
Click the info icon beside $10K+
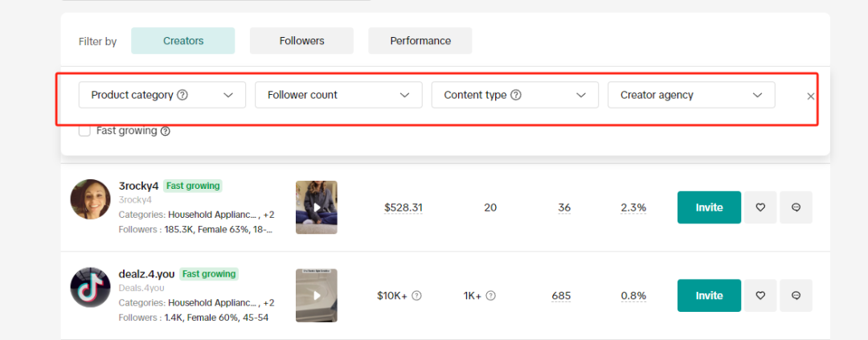click(x=417, y=296)
